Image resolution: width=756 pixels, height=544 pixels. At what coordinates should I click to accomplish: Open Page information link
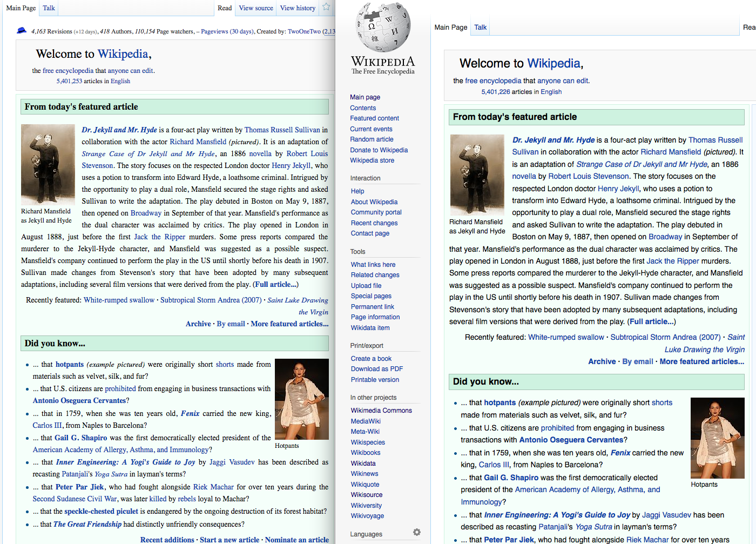(x=375, y=317)
